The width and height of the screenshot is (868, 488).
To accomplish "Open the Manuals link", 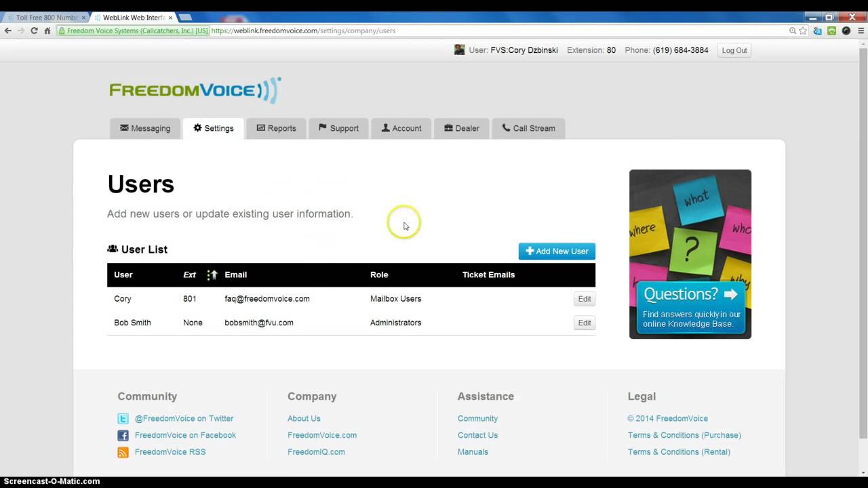I will pyautogui.click(x=473, y=452).
